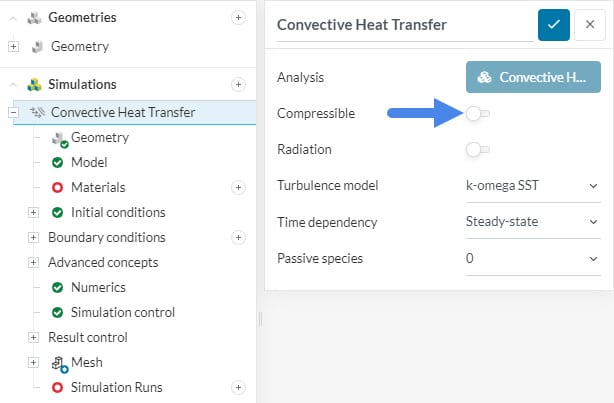
Task: Add a material with the plus icon
Action: pyautogui.click(x=237, y=187)
